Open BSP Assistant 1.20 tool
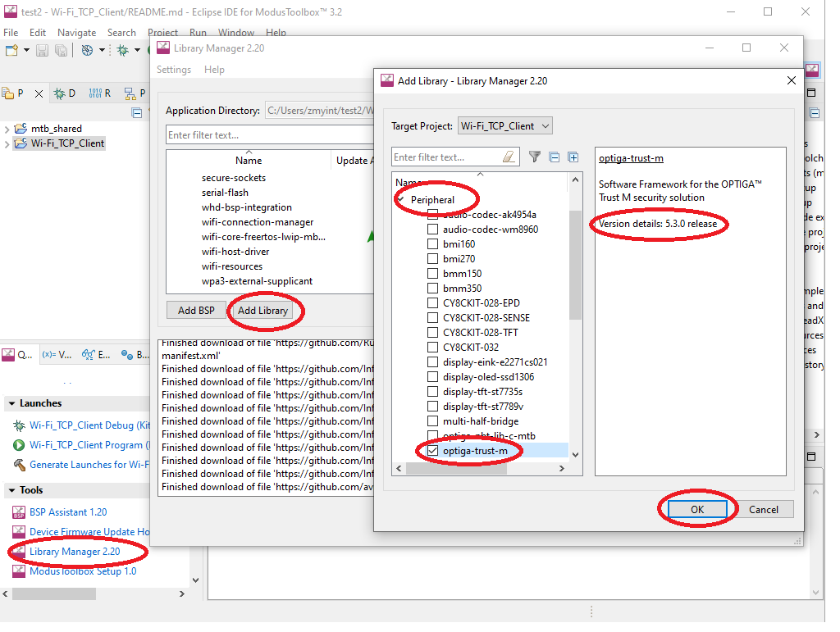Viewport: 840px width, 632px height. tap(68, 512)
